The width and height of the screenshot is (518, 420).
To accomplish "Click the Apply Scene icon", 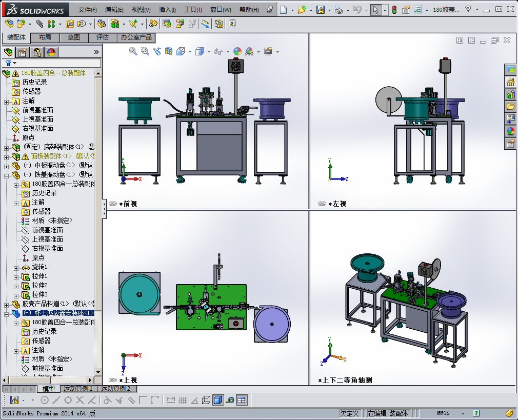I will point(249,51).
